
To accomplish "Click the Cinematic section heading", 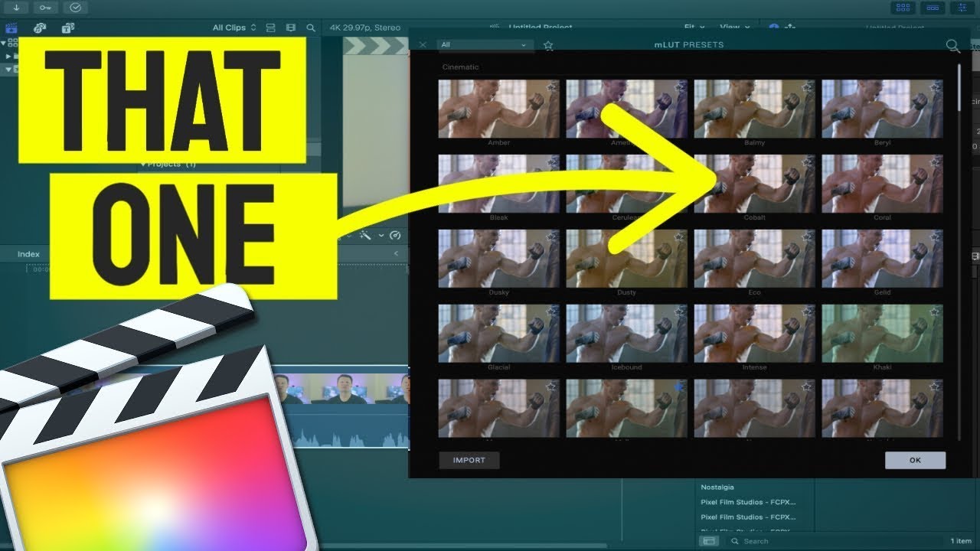I will click(x=460, y=67).
